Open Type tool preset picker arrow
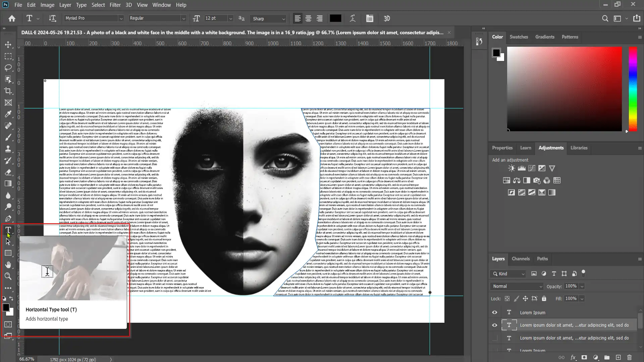This screenshot has height=362, width=644. point(38,19)
